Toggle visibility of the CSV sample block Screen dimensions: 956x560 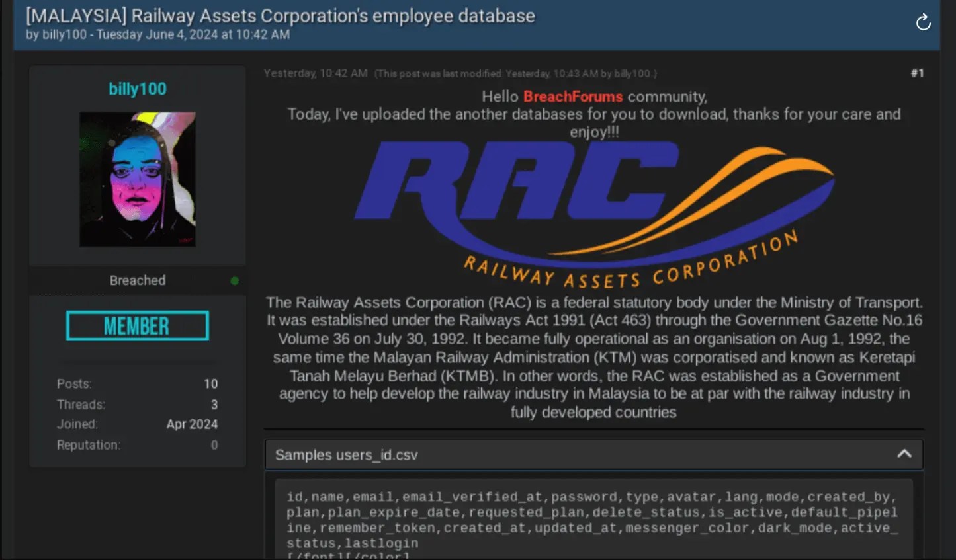coord(905,454)
